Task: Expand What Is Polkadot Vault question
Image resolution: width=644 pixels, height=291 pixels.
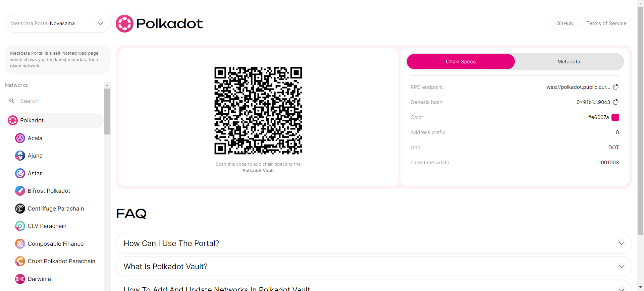Action: pos(374,267)
